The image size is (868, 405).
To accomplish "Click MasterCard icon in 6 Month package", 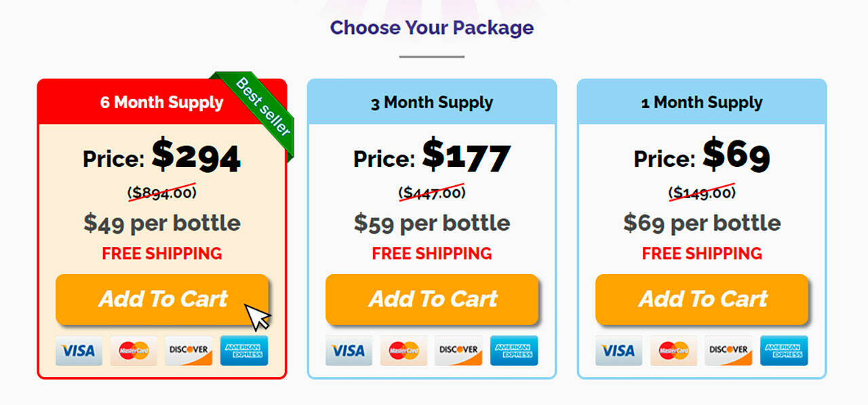I will click(134, 351).
